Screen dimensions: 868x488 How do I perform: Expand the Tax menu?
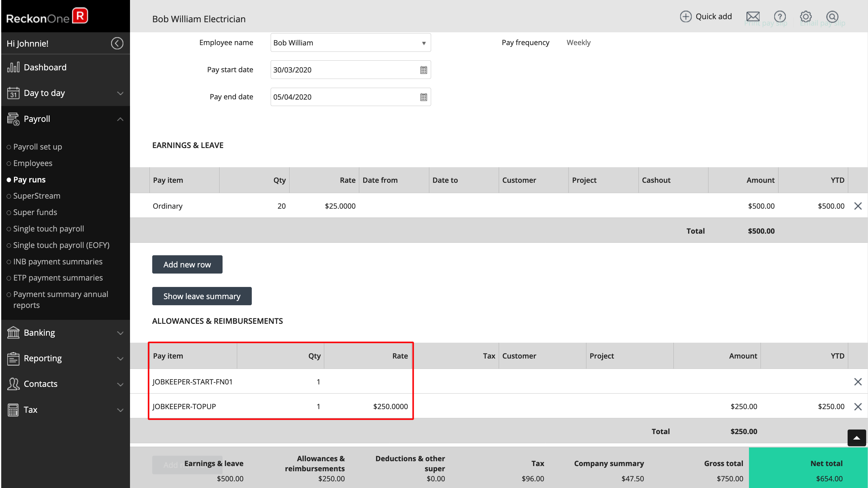click(120, 410)
